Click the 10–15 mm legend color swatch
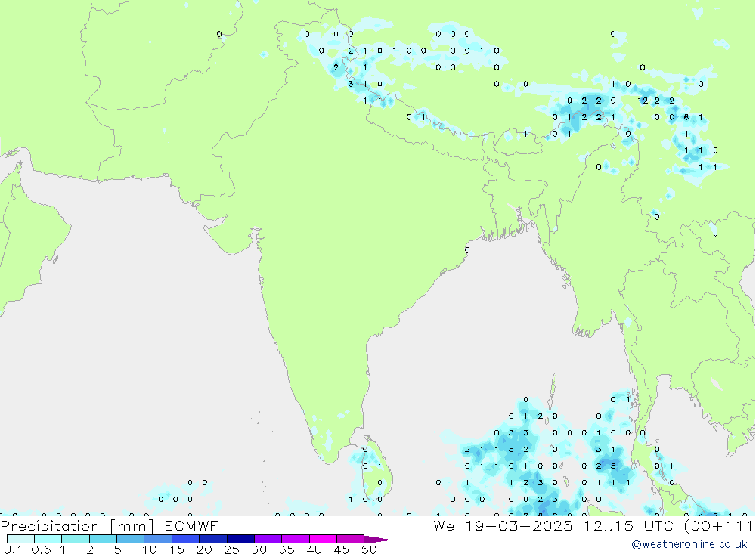 coord(158,539)
